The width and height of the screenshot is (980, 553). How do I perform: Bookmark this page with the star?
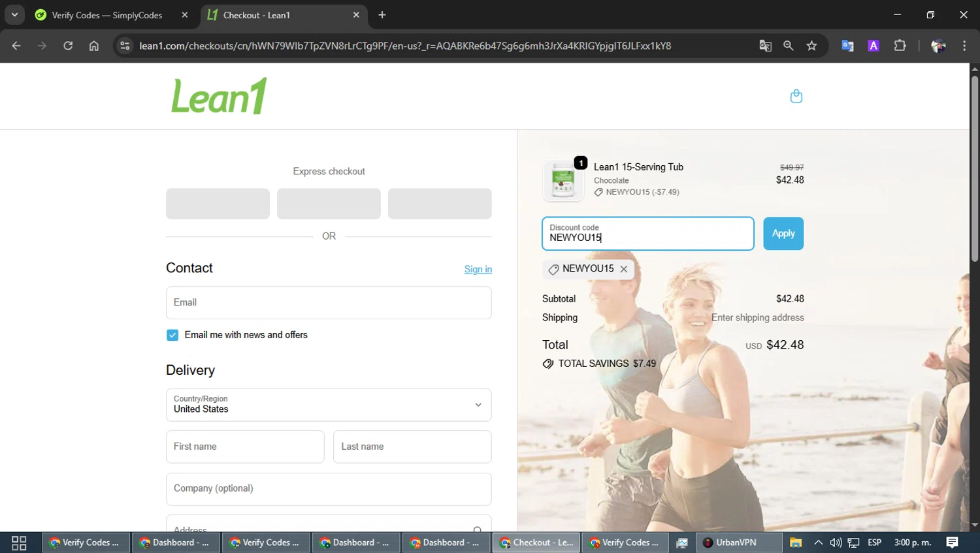click(x=811, y=46)
